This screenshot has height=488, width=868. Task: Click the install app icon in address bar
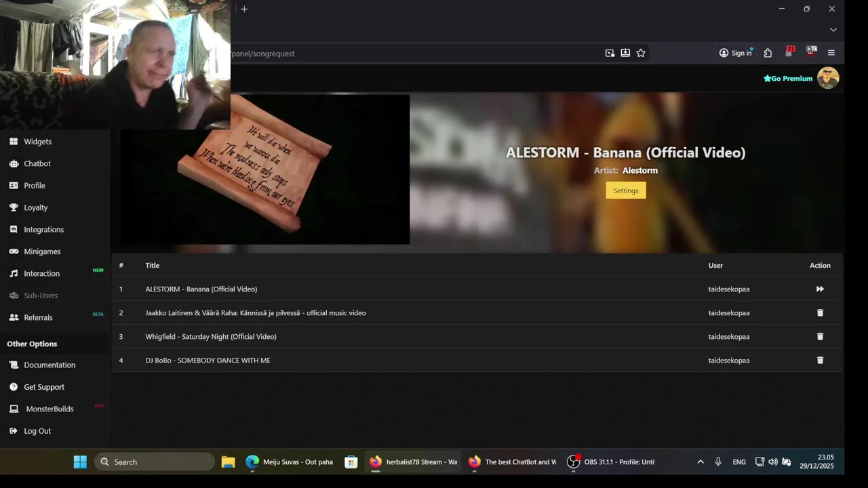(625, 53)
